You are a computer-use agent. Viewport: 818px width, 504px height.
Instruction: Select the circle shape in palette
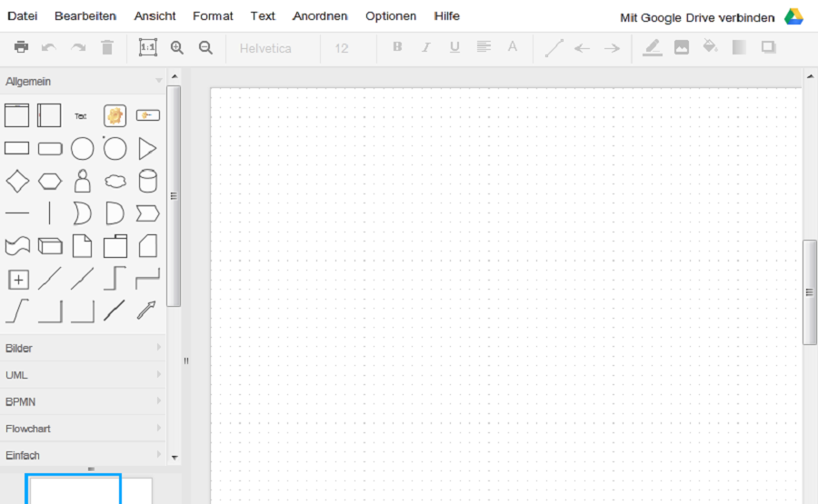83,149
